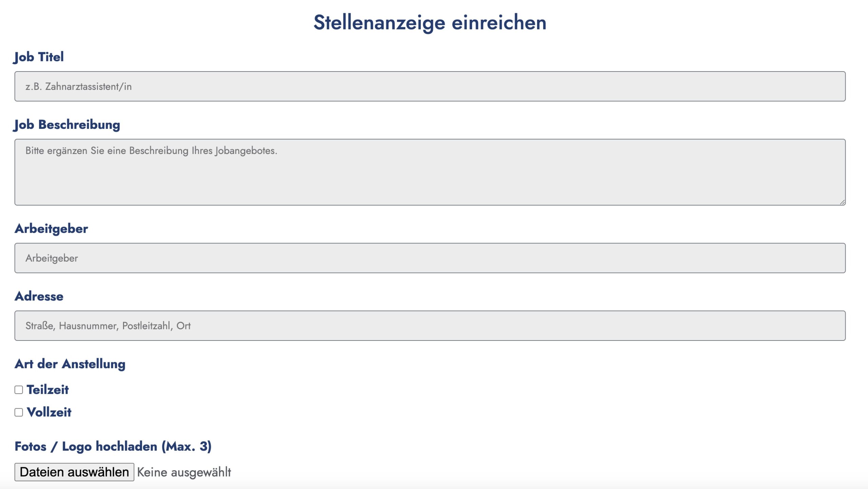Click the Art der Anstellung heading
Image resolution: width=868 pixels, height=489 pixels.
coord(70,364)
